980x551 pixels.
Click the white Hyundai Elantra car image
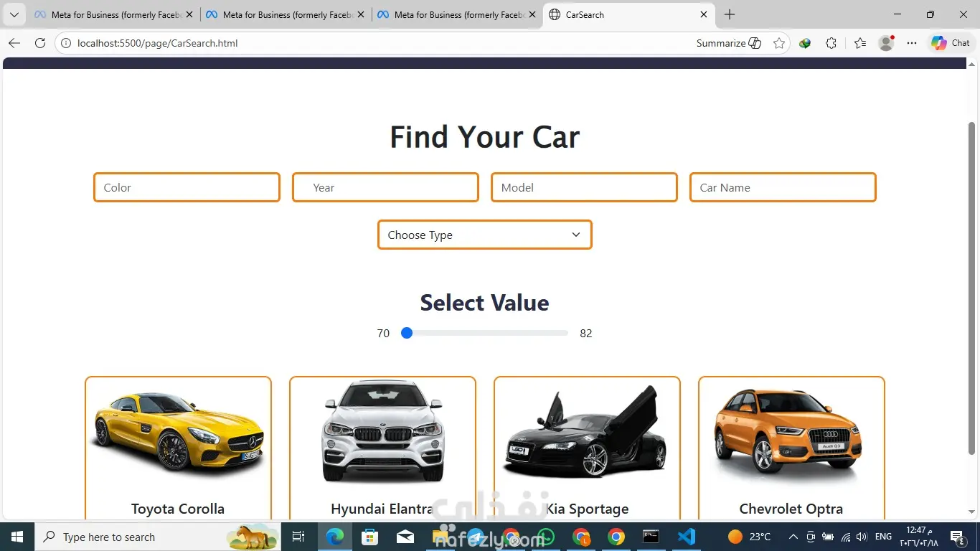pyautogui.click(x=383, y=432)
